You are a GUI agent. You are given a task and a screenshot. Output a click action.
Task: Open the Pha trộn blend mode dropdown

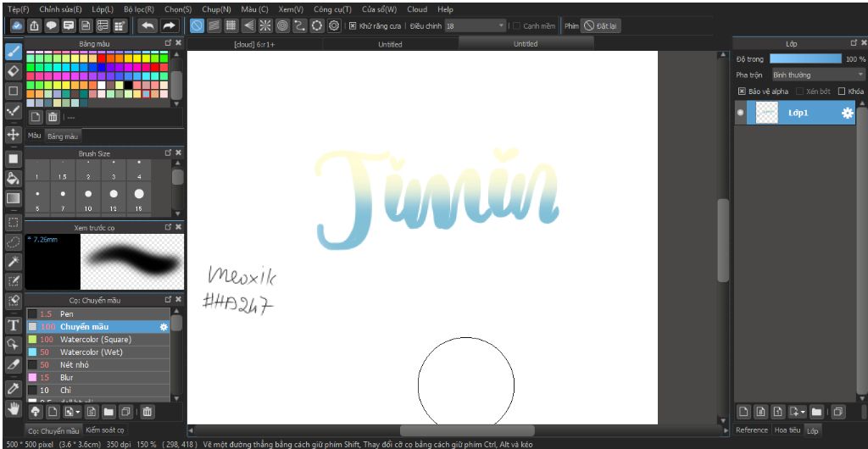coord(818,75)
